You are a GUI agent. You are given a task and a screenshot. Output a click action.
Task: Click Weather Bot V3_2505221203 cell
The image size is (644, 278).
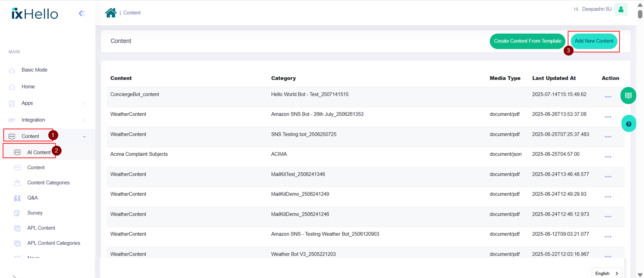(x=303, y=254)
